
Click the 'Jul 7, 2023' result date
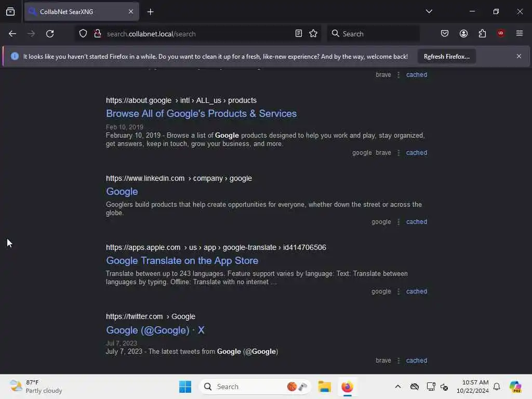click(x=122, y=343)
